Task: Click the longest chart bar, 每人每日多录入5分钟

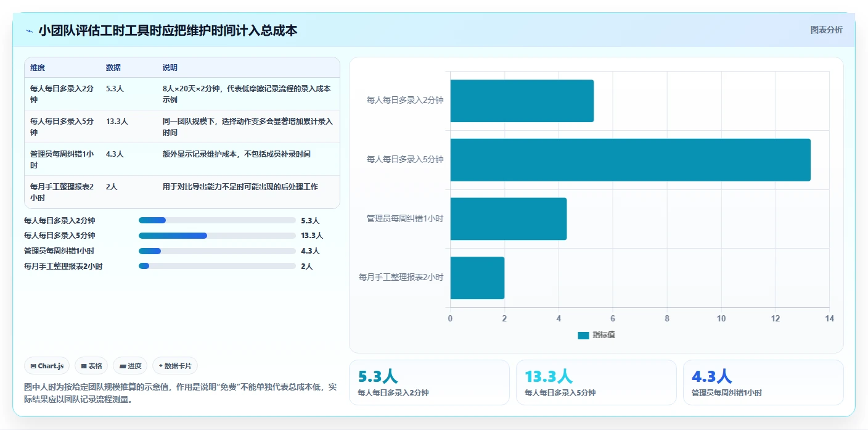Action: (630, 160)
